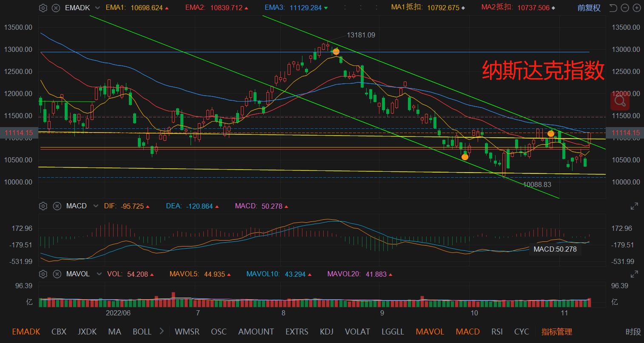Click the VOL value 54.208
Screen dimensions: 644x343
click(x=137, y=274)
